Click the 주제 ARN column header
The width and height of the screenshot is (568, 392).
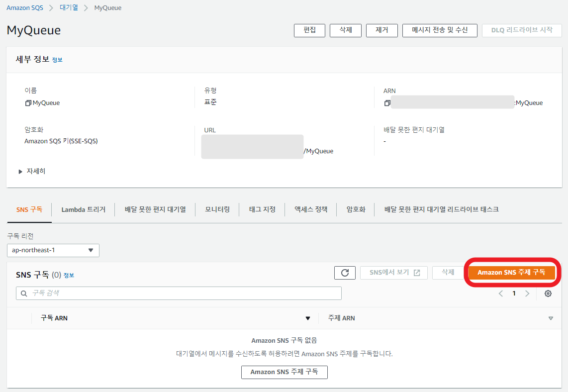point(341,318)
